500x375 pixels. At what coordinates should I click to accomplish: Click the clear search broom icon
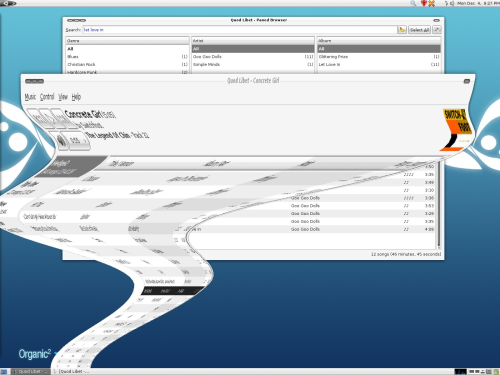402,30
